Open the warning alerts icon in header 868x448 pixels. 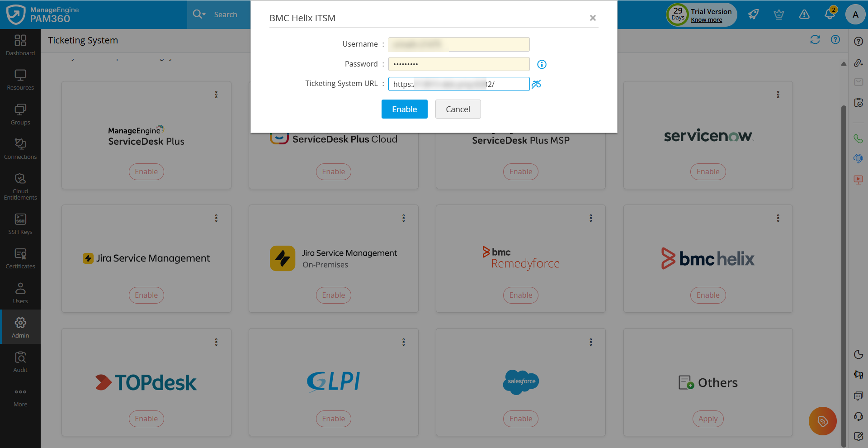tap(804, 14)
